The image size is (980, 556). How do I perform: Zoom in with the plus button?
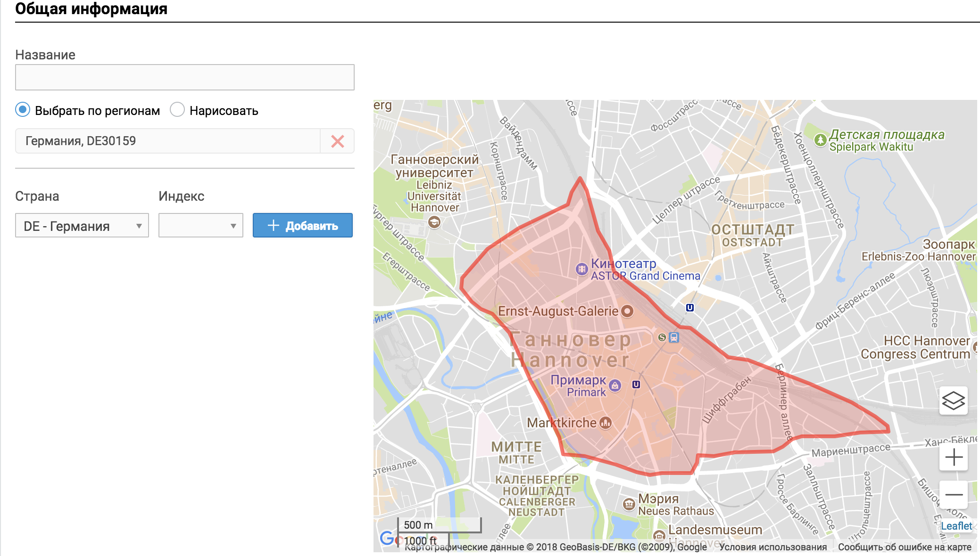pos(953,457)
